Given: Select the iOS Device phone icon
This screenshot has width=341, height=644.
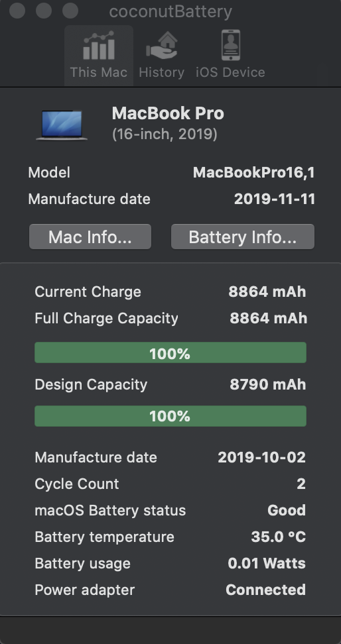Looking at the screenshot, I should tap(230, 45).
